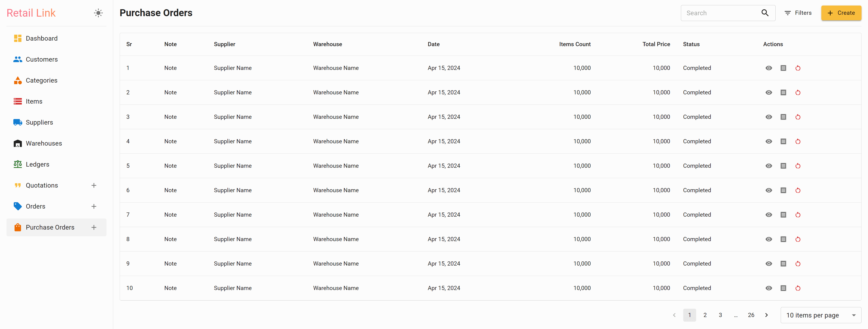Screen dimensions: 868x329
Task: Expand the Orders submenu plus
Action: pyautogui.click(x=94, y=206)
